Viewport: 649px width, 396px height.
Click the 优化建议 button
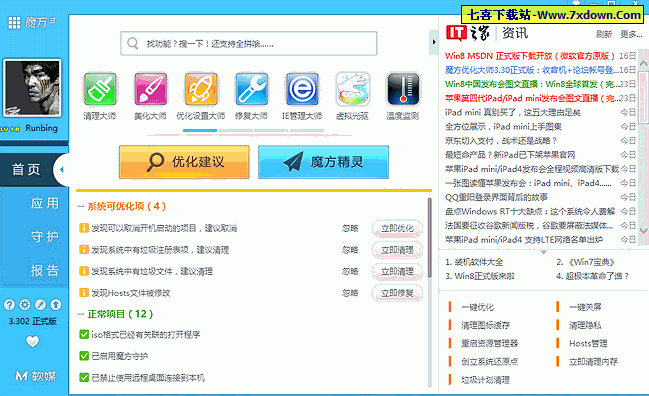[184, 162]
